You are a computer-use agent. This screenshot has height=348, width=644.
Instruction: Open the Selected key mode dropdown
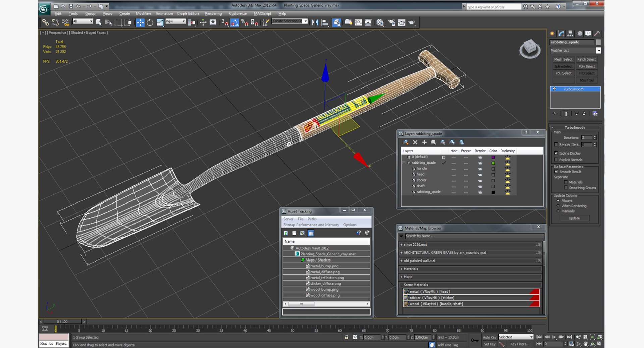coord(516,337)
